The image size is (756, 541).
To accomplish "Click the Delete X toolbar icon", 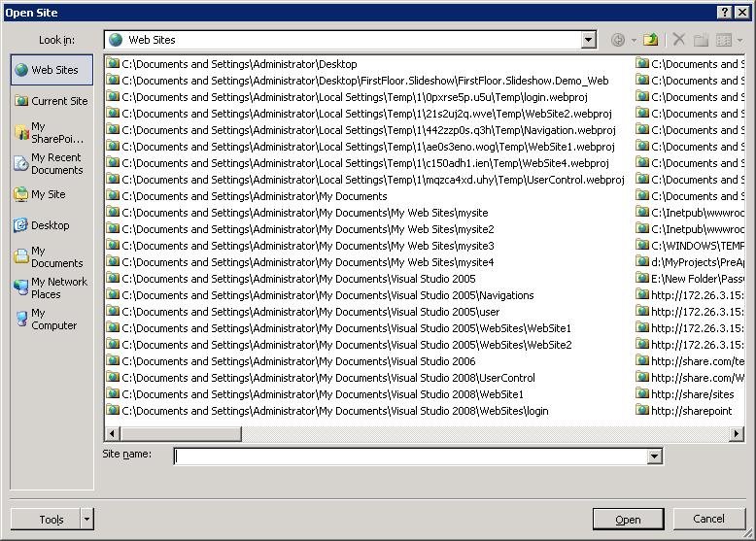I will pyautogui.click(x=679, y=40).
